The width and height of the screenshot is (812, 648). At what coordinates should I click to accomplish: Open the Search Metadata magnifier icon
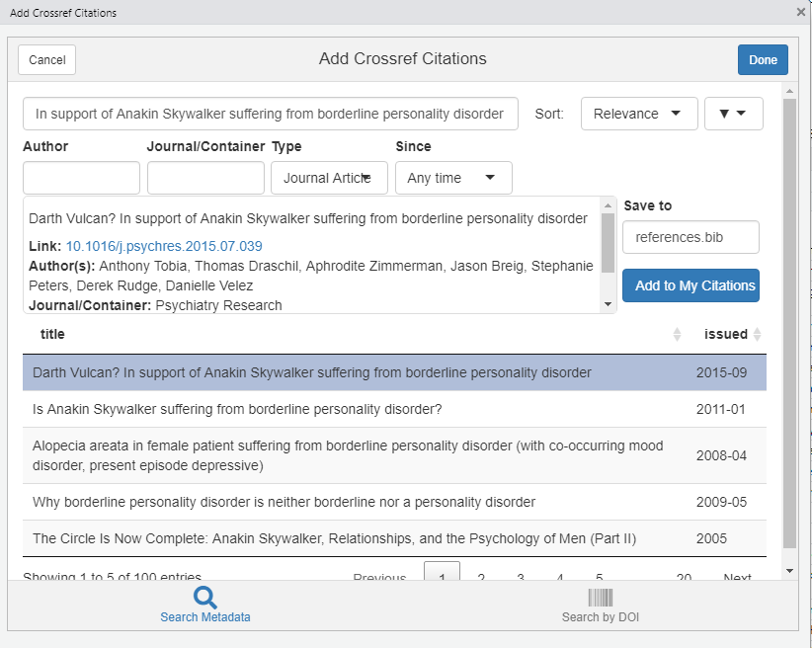pos(205,598)
